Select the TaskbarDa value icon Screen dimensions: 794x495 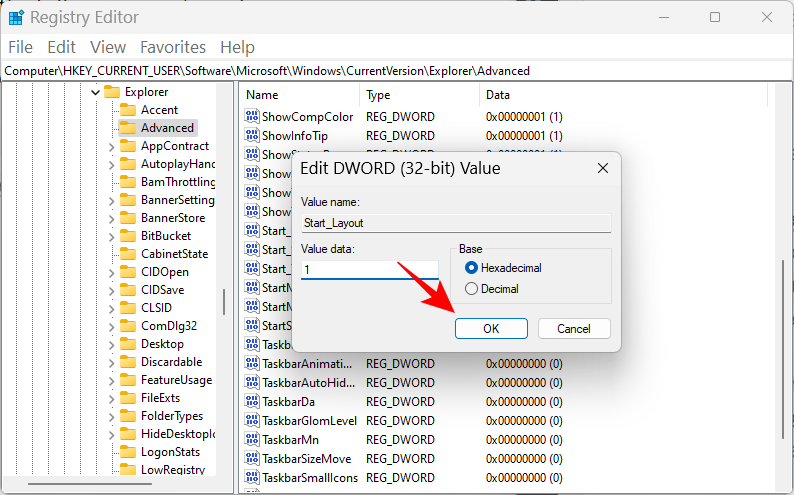tap(252, 402)
